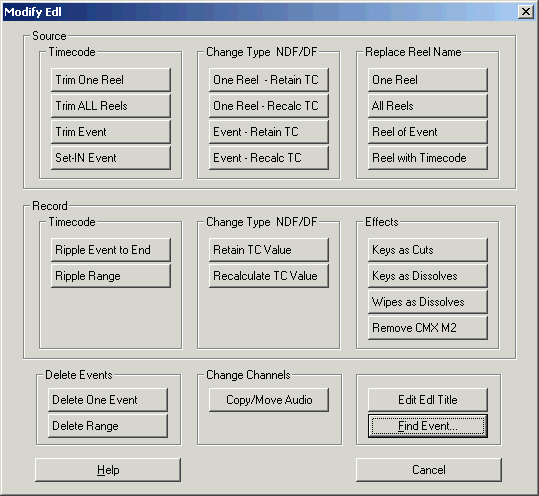Choose Reel of Event replacement option
The width and height of the screenshot is (539, 496).
[x=428, y=132]
